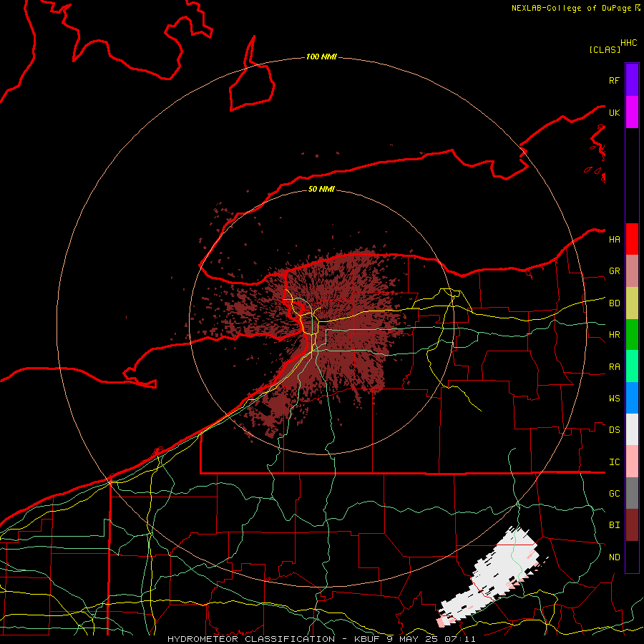
Task: Click the GC gray legend swatch
Action: 632,493
